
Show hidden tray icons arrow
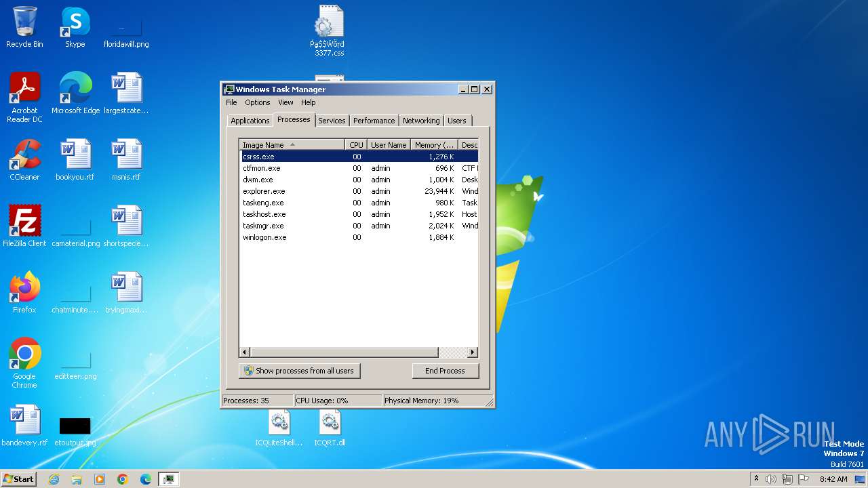point(756,479)
